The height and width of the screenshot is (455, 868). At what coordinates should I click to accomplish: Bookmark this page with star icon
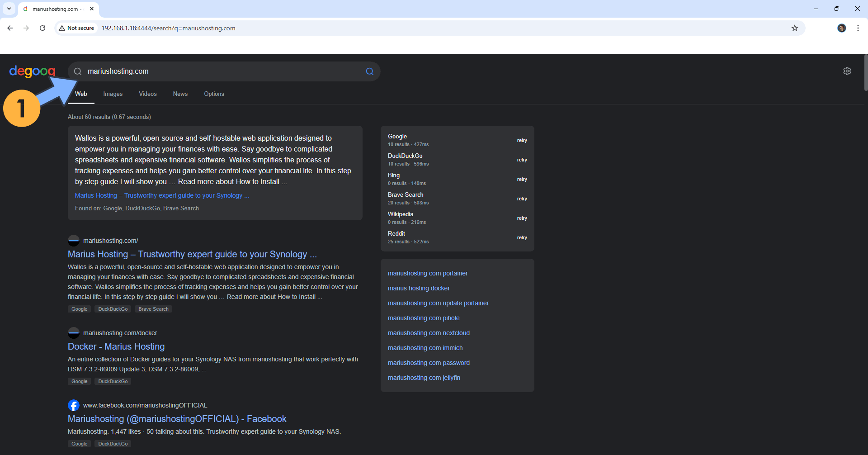[794, 28]
